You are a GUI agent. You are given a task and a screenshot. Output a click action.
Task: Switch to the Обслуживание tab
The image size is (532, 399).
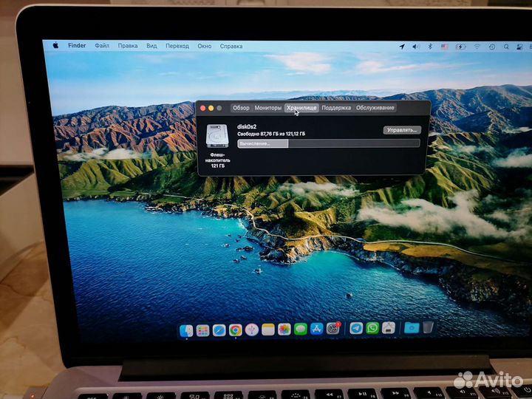pos(375,108)
